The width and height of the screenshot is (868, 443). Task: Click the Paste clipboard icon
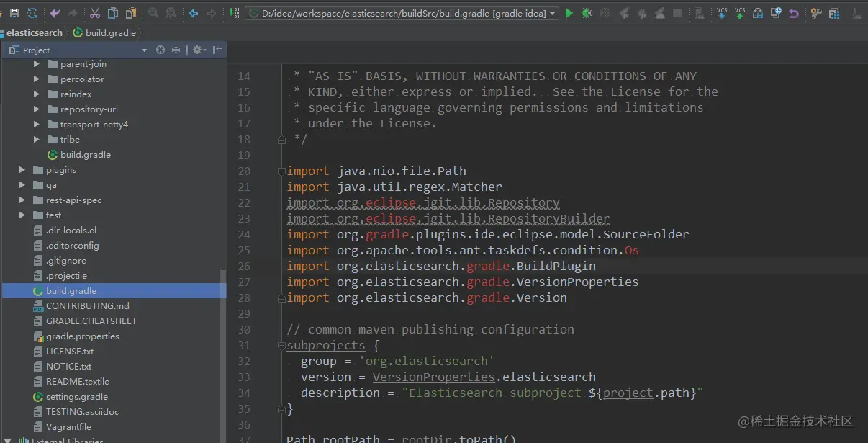click(130, 13)
